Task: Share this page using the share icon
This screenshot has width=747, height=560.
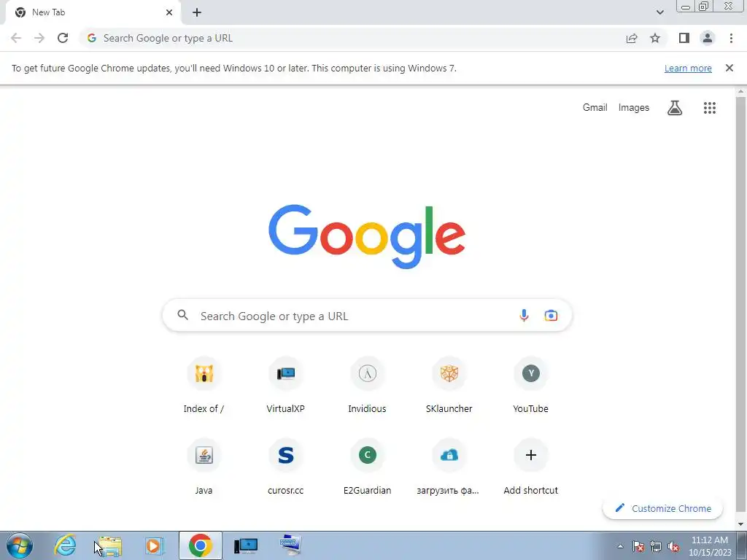Action: point(632,38)
